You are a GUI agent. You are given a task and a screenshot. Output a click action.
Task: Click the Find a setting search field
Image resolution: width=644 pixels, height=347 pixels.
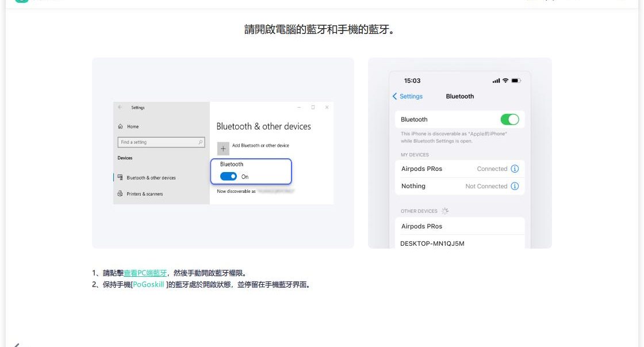(158, 142)
